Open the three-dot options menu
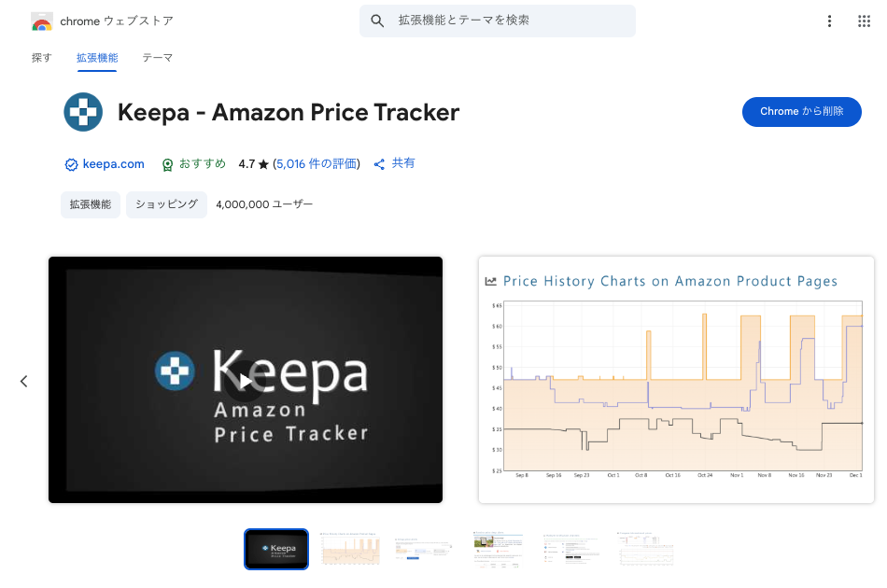 829,21
